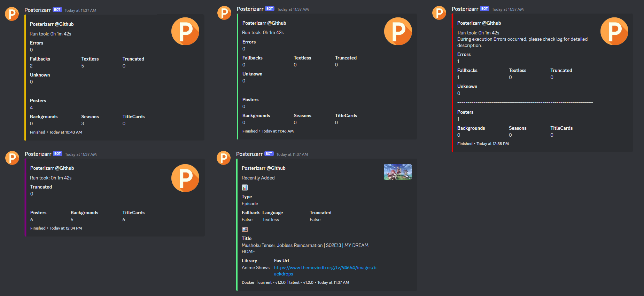644x296 pixels.
Task: Open the bot avatar beside the Recently Added message
Action: [224, 158]
